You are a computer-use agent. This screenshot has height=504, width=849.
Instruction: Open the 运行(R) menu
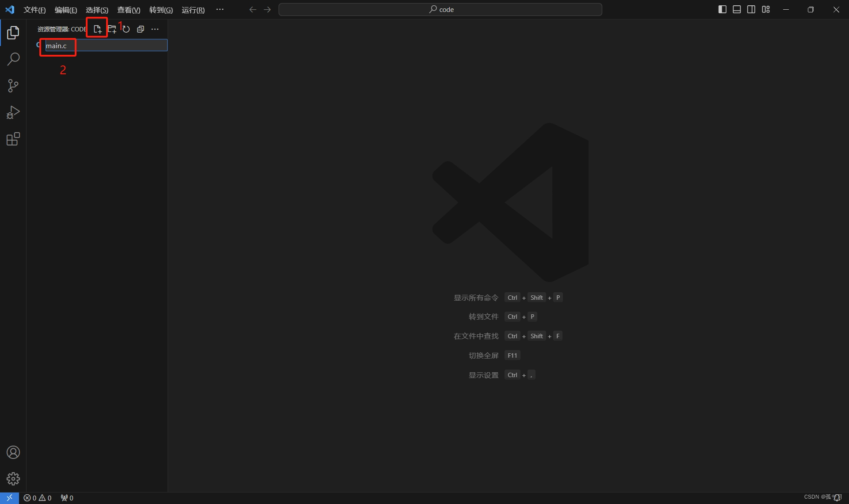tap(193, 10)
